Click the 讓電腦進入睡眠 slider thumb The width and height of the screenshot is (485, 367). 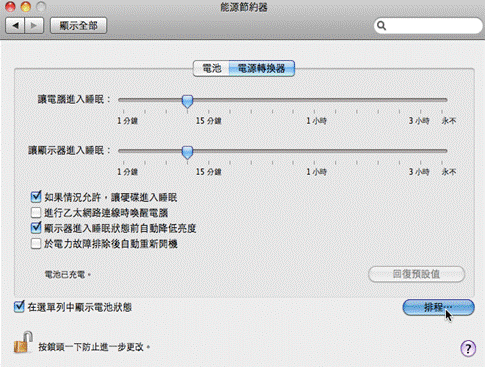coord(187,101)
